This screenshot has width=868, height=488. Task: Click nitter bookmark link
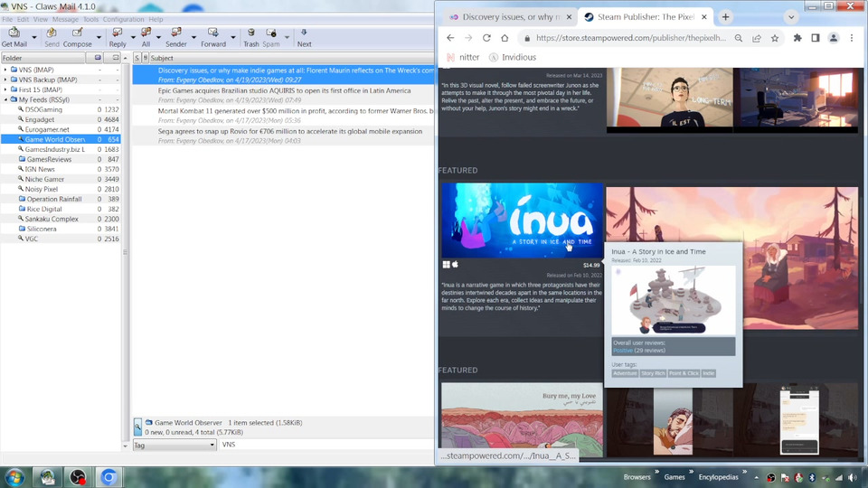click(x=463, y=57)
